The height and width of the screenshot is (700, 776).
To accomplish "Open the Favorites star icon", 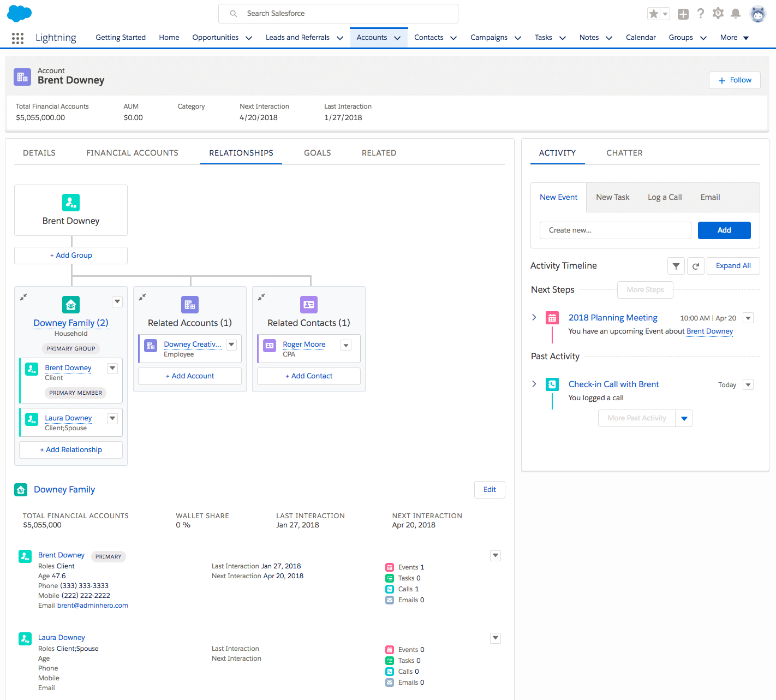I will point(653,14).
